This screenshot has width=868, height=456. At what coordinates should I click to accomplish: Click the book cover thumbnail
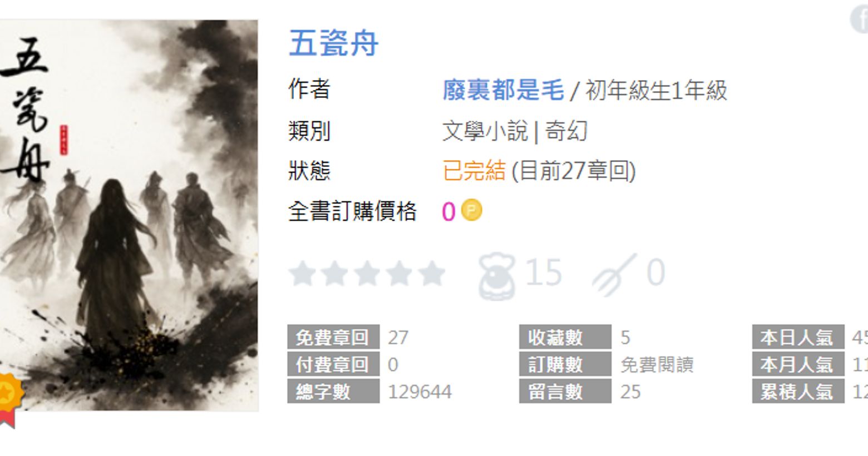pos(129,216)
